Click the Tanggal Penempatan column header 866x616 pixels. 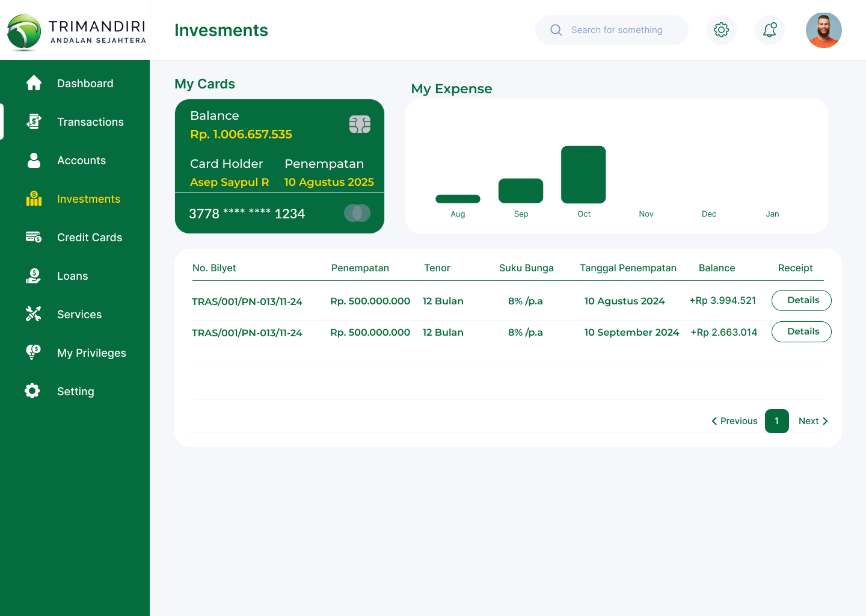pos(628,268)
